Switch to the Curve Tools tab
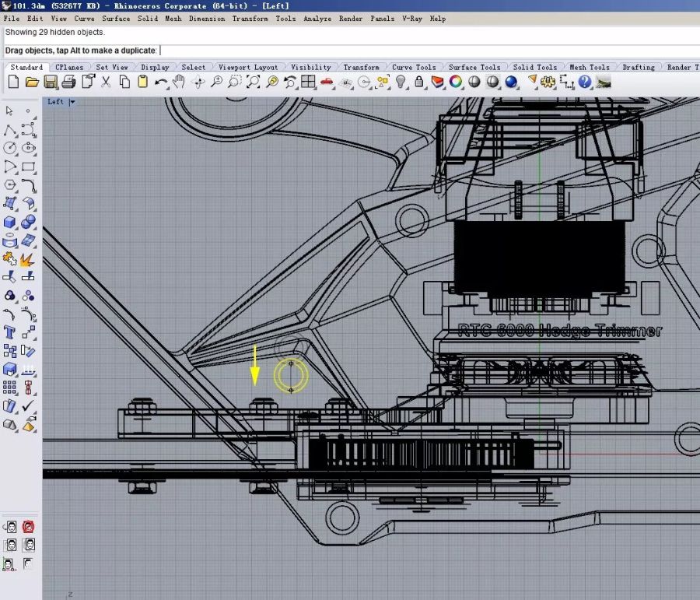This screenshot has height=600, width=700. (x=414, y=68)
